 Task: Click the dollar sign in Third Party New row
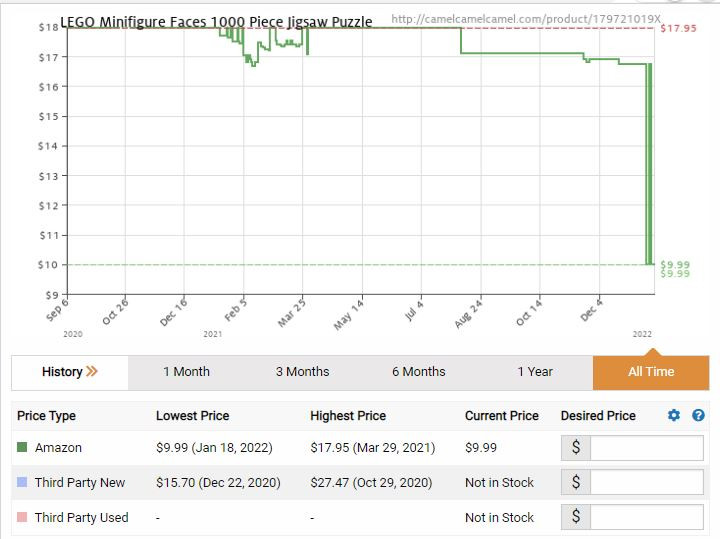[576, 482]
